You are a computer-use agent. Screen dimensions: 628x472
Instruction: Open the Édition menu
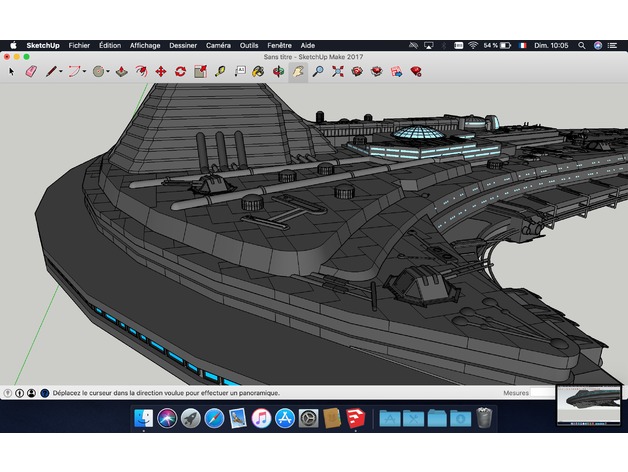(110, 45)
